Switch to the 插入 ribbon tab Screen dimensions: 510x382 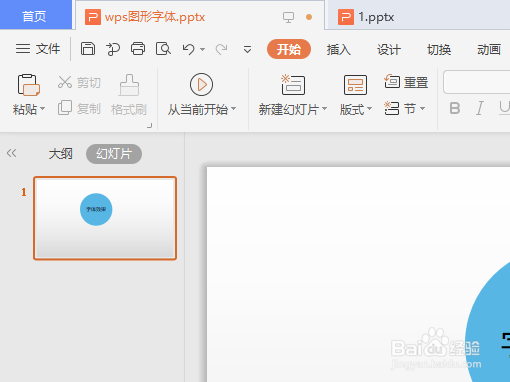click(338, 49)
